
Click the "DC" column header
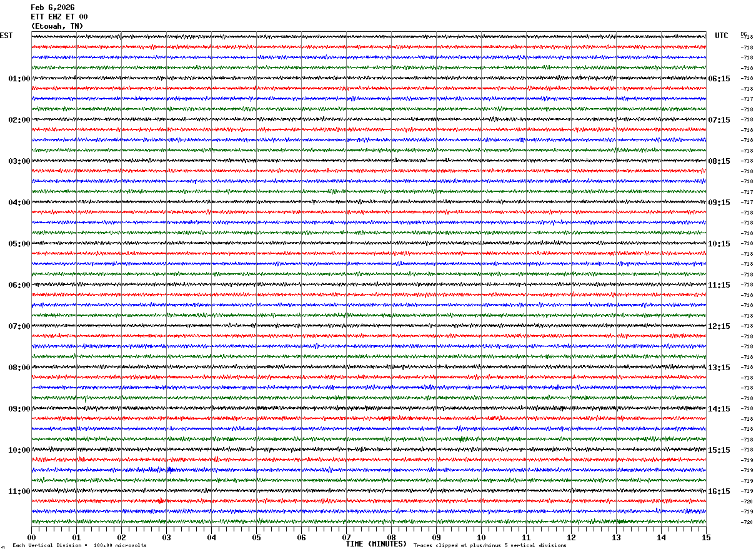[x=744, y=34]
